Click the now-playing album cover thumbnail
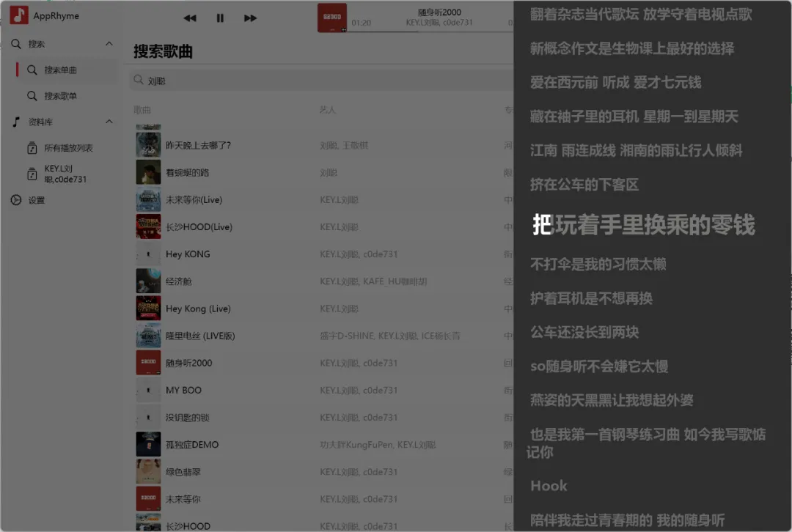Viewport: 792px width, 532px height. click(331, 18)
